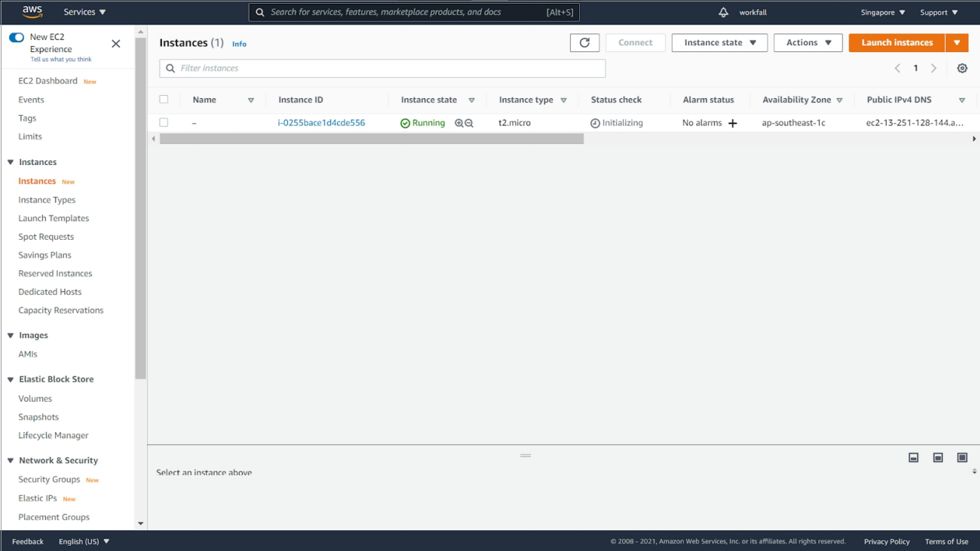This screenshot has height=551, width=980.
Task: Click the Filter instances search field
Action: [382, 68]
